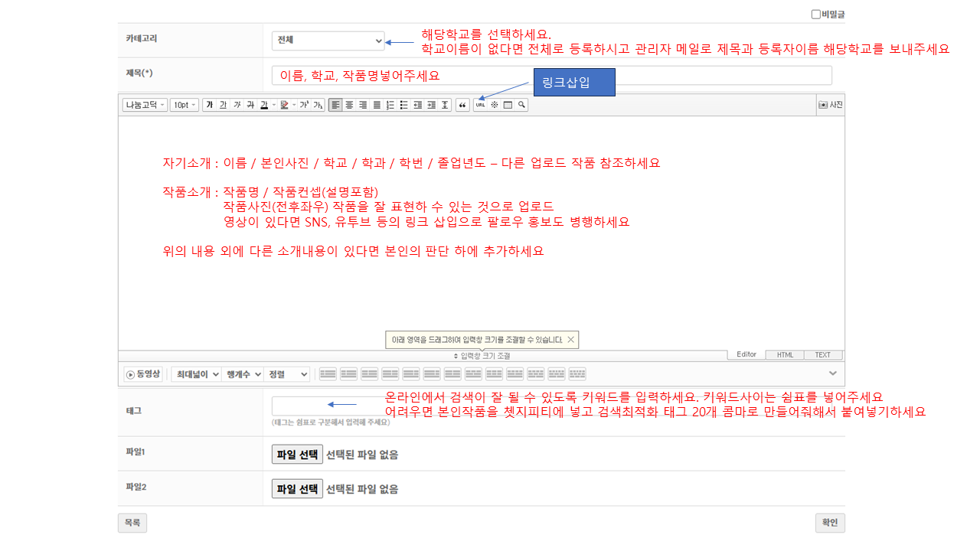Expand the 10pt font size dropdown

(184, 105)
